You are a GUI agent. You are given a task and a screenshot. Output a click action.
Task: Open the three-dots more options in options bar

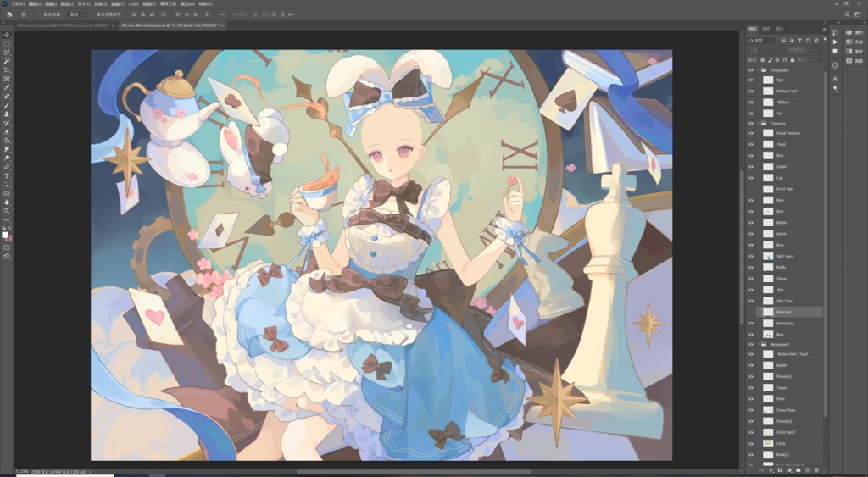pos(222,14)
